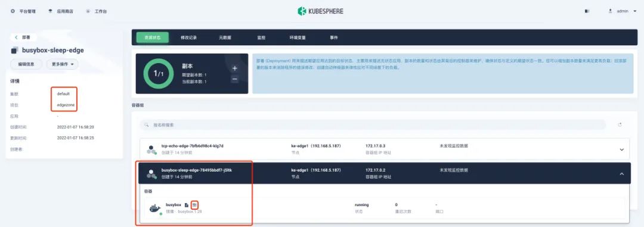Switch to 监控 monitoring tab
Image resolution: width=644 pixels, height=227 pixels.
[x=261, y=38]
